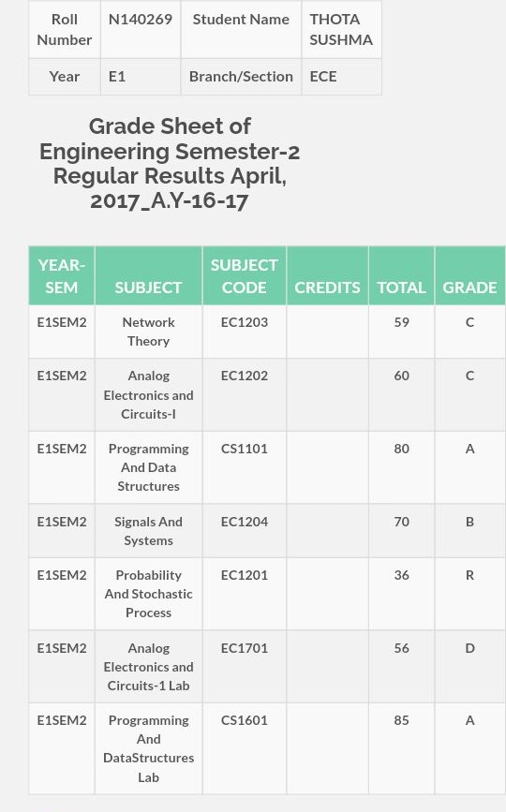The image size is (506, 812).
Task: Select Programming And Data Structures subject
Action: tap(149, 467)
